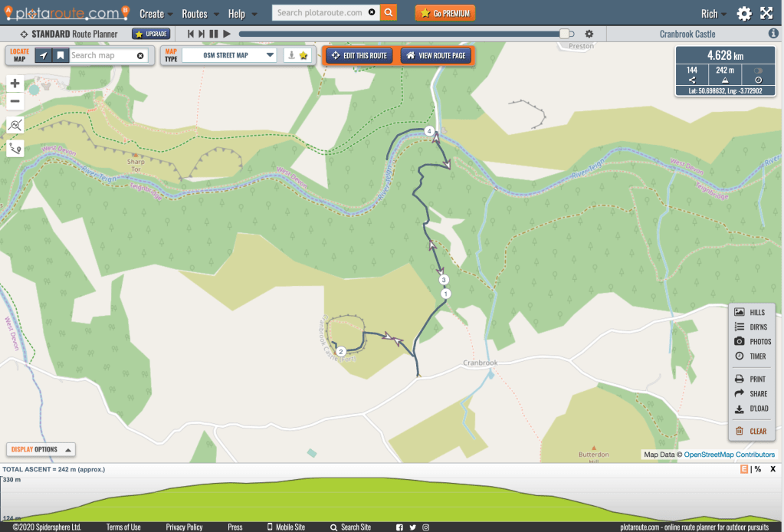Open the Rich account dropdown
This screenshot has height=532, width=784.
point(713,14)
